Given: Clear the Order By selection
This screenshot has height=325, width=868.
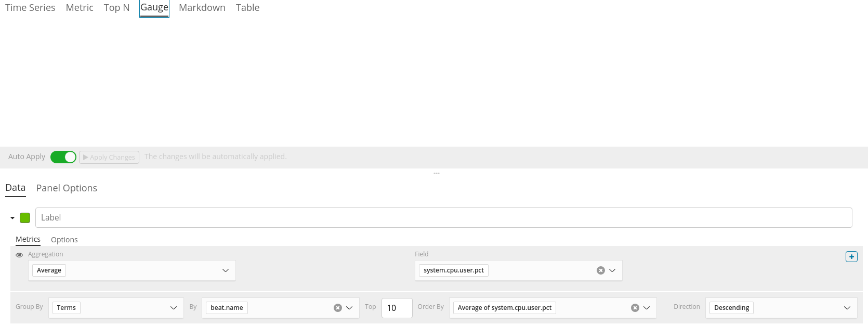Looking at the screenshot, I should 635,308.
